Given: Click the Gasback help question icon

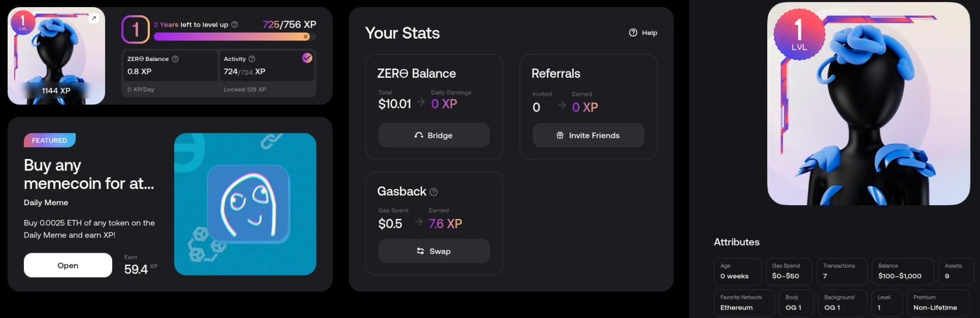Looking at the screenshot, I should [433, 192].
